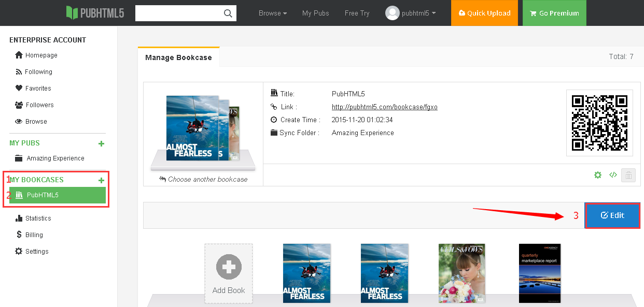Open Statistics in the sidebar
This screenshot has width=644, height=307.
[38, 218]
